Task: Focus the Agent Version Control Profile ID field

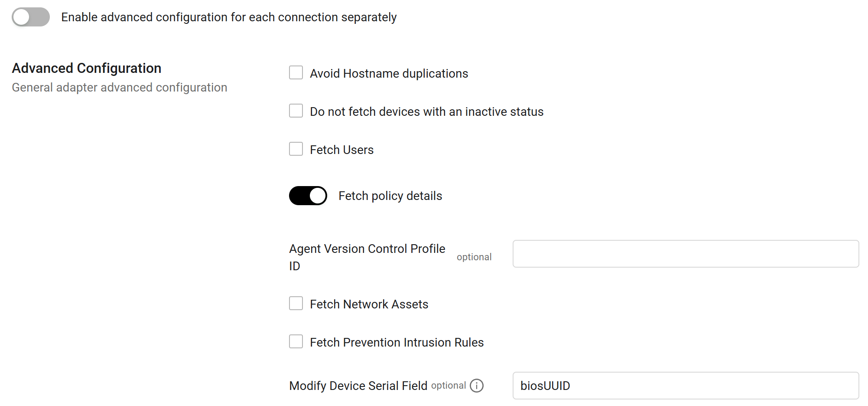Action: 685,254
